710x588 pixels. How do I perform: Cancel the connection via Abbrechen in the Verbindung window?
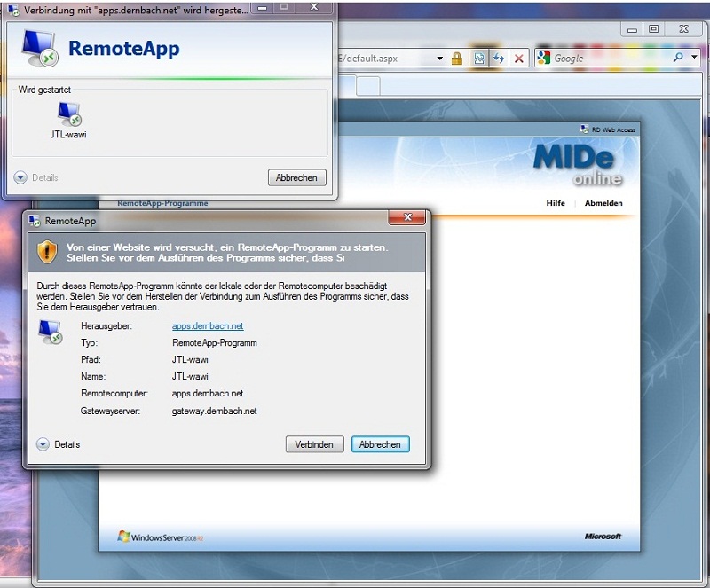(296, 177)
